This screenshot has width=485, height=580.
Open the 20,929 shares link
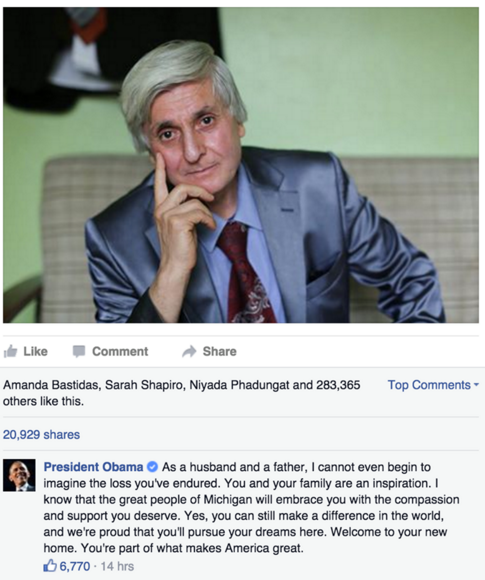41,434
